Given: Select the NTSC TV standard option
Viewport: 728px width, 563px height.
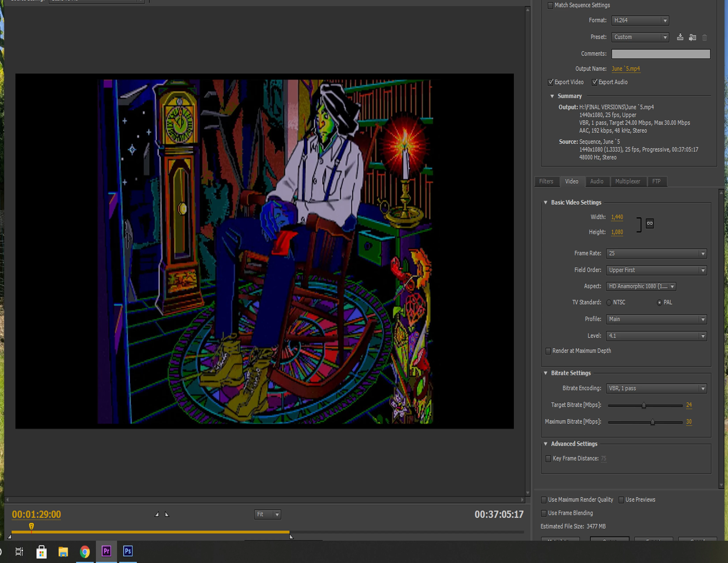Looking at the screenshot, I should pos(609,302).
